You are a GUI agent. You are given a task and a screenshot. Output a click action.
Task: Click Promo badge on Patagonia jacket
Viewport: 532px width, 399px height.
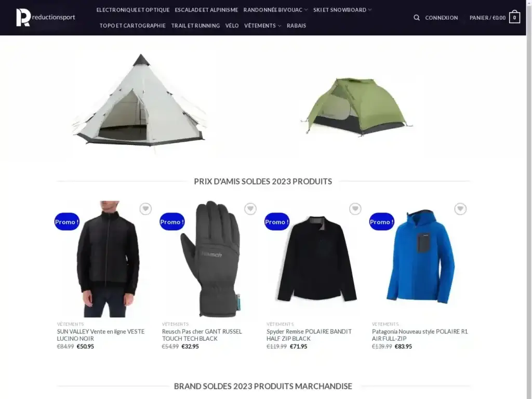tap(382, 221)
